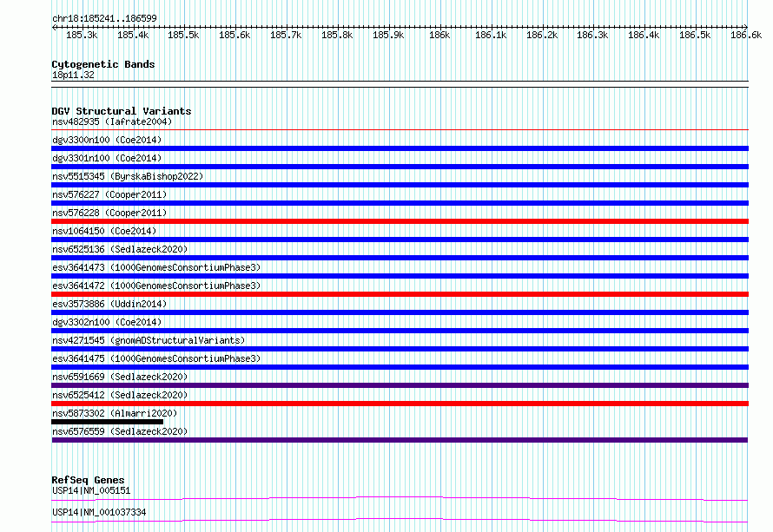773x532 pixels.
Task: Open nsv576228 (Cooper2011) label
Action: 109,213
